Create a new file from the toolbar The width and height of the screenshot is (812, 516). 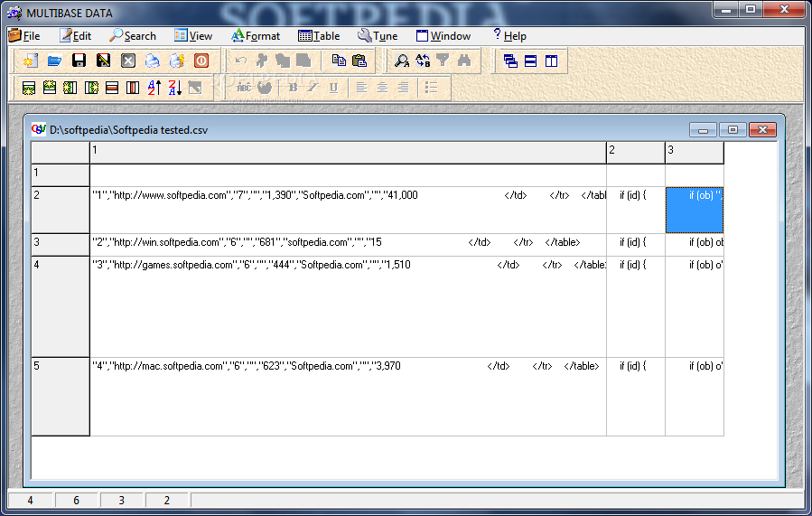(30, 61)
